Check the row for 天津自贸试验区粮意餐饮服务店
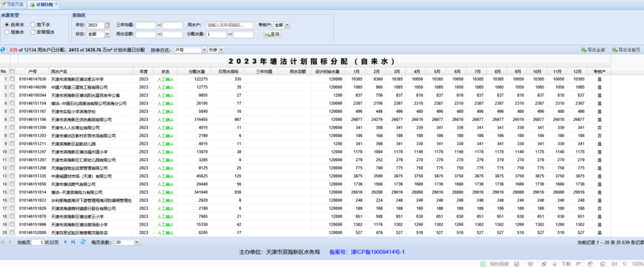The height and width of the screenshot is (267, 644). tap(12, 233)
